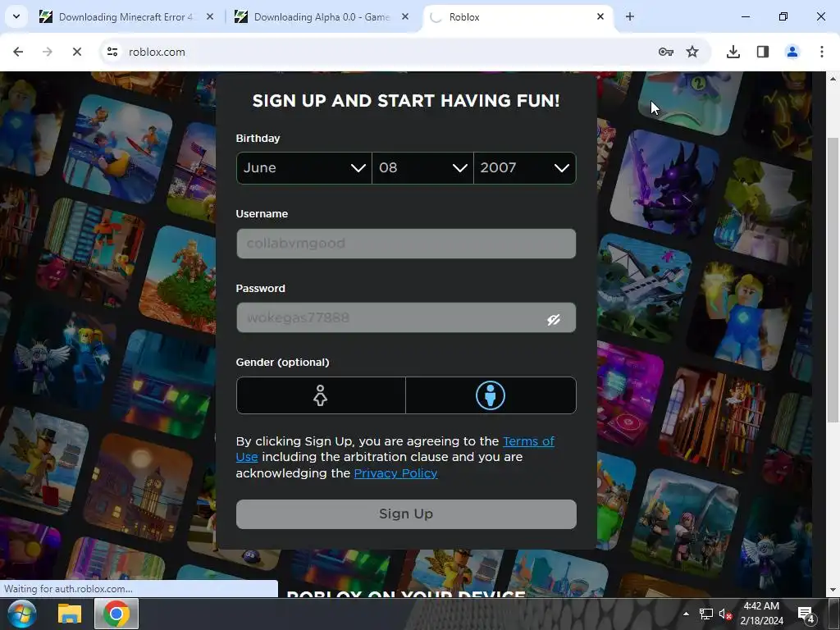Open File Explorer from taskbar
The height and width of the screenshot is (630, 840).
(x=70, y=614)
